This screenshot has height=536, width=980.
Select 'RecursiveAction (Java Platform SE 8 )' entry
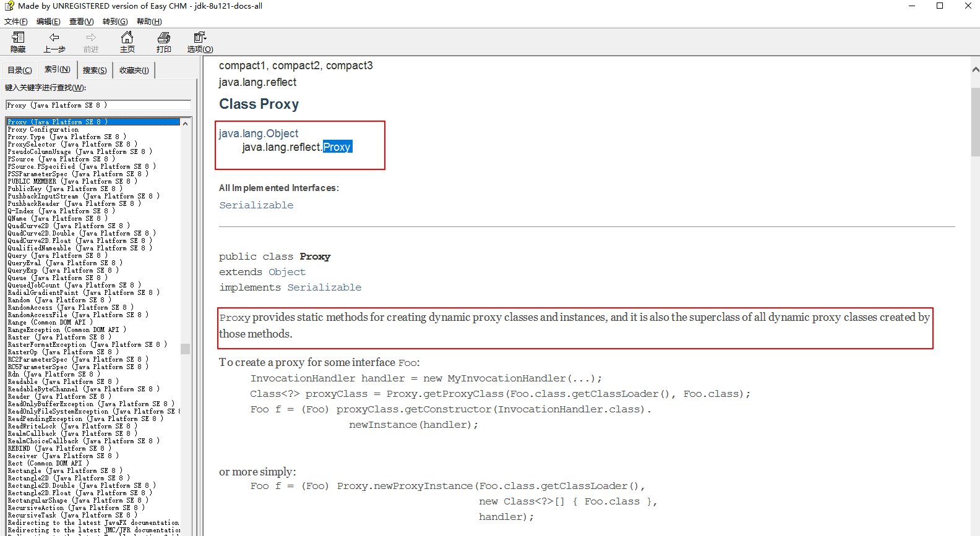coord(75,508)
